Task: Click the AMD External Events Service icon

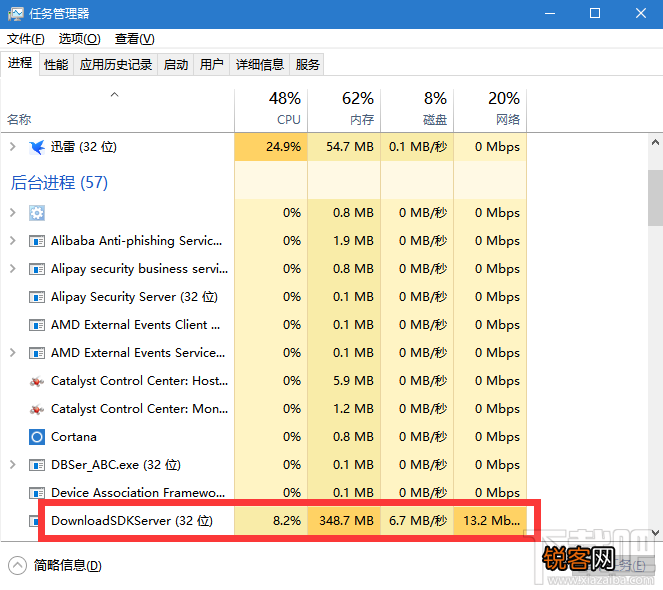Action: 37,353
